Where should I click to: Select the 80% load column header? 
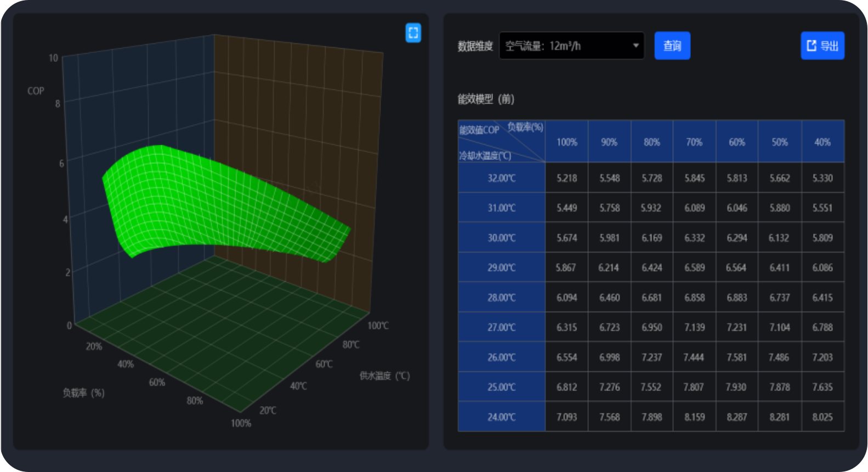(x=652, y=142)
